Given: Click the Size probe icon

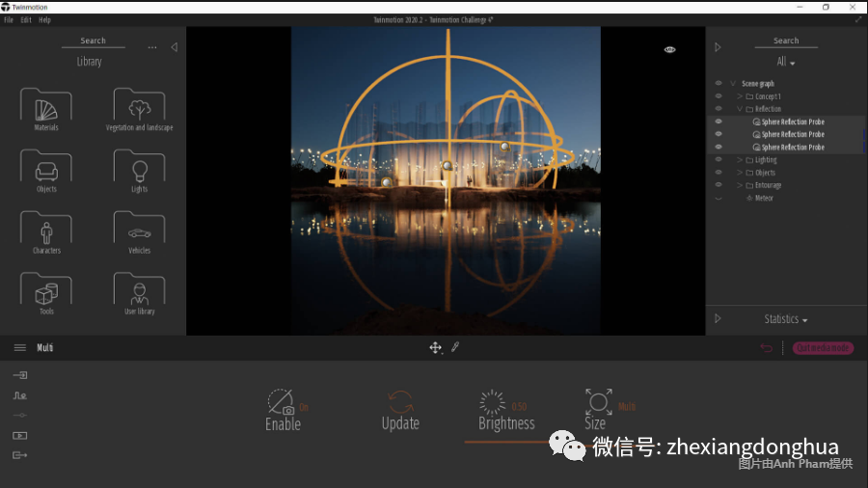Looking at the screenshot, I should click(598, 402).
